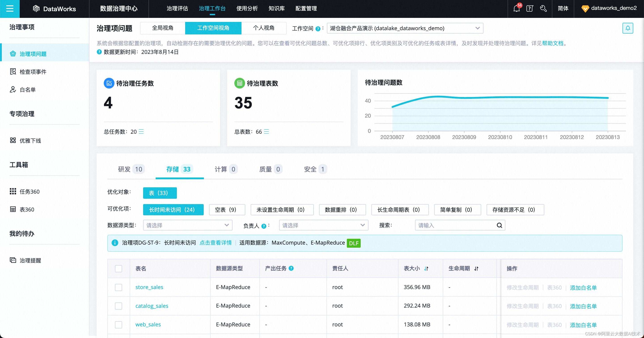This screenshot has height=338, width=644.
Task: Open the 治理评估 top menu
Action: [x=177, y=8]
